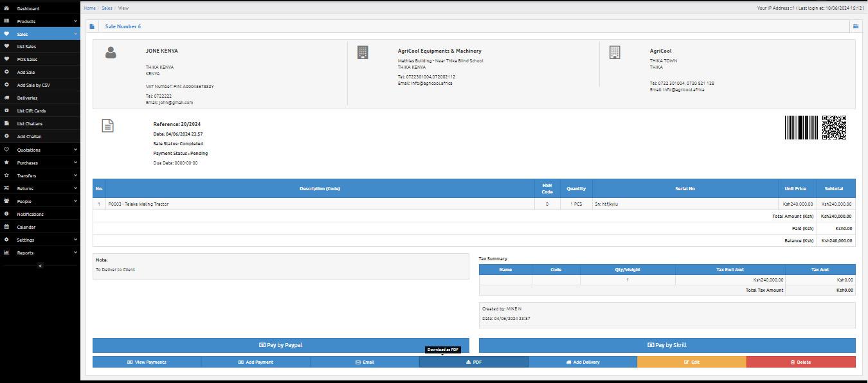
Task: Click the red Delete button
Action: coord(800,362)
